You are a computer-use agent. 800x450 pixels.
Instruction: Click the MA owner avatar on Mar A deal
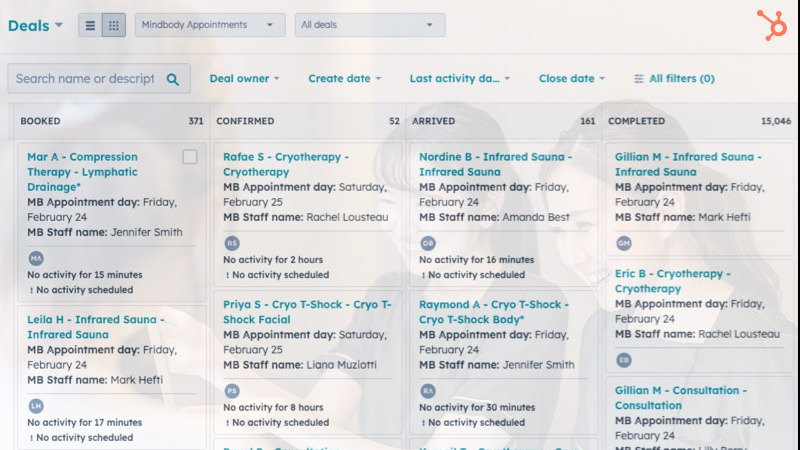tap(36, 258)
